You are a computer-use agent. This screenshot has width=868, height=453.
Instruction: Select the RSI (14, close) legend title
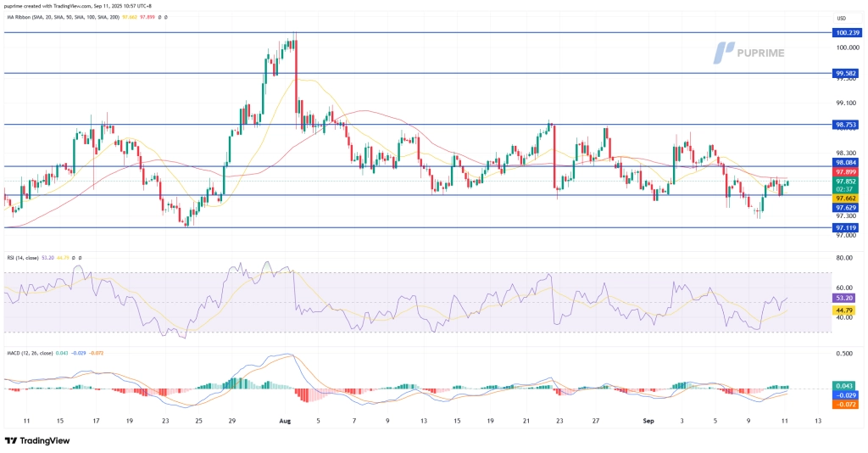point(23,258)
